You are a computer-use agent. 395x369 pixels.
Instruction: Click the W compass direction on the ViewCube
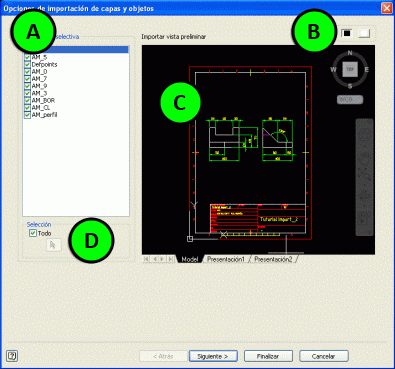(333, 70)
